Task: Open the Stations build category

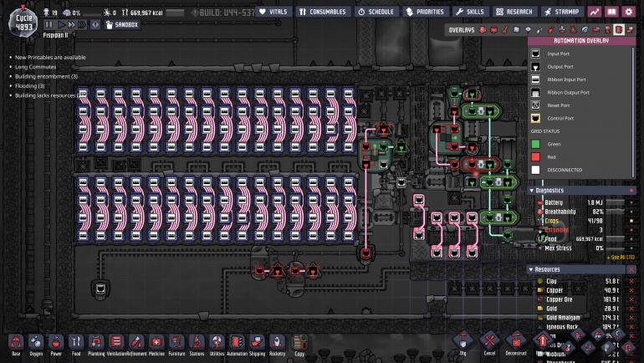Action: click(197, 344)
